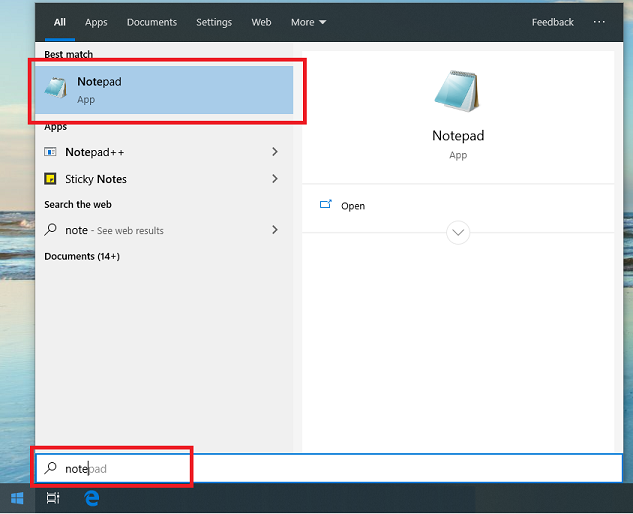The height and width of the screenshot is (514, 633).
Task: Open Task View from the taskbar
Action: point(53,497)
